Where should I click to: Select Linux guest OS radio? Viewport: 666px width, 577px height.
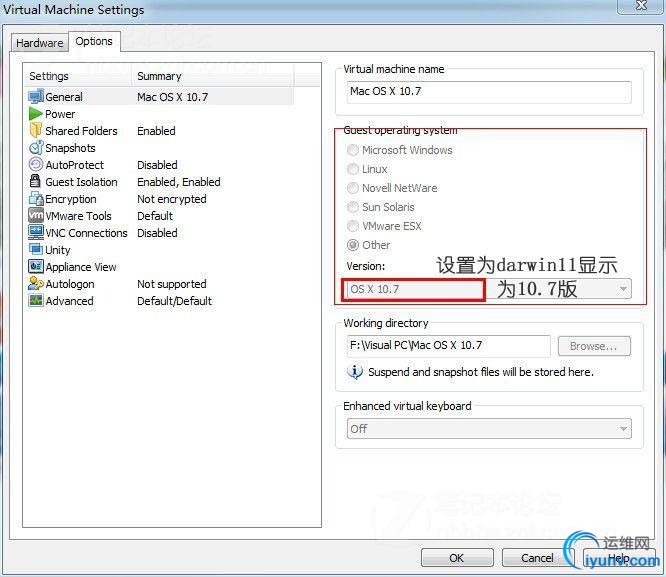pos(353,169)
